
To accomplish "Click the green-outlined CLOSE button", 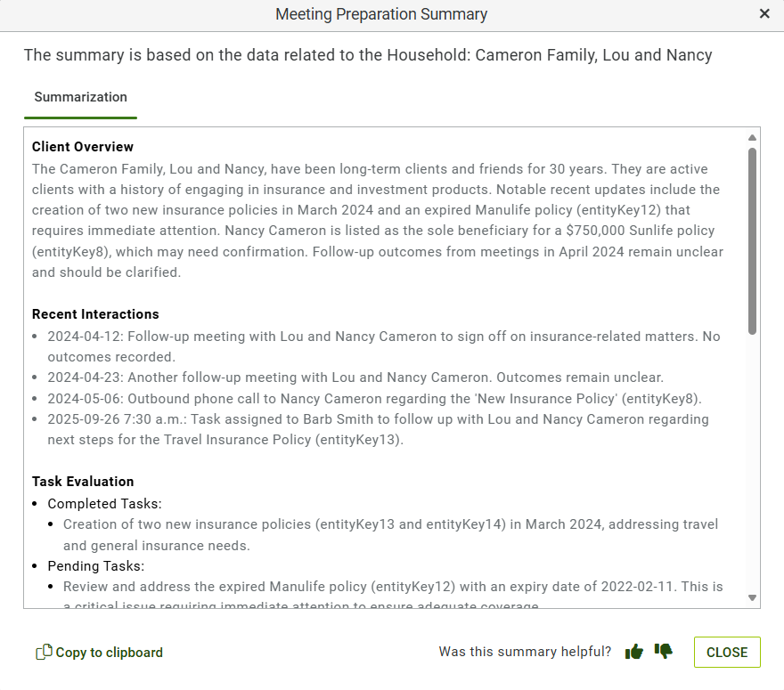I will [x=727, y=652].
